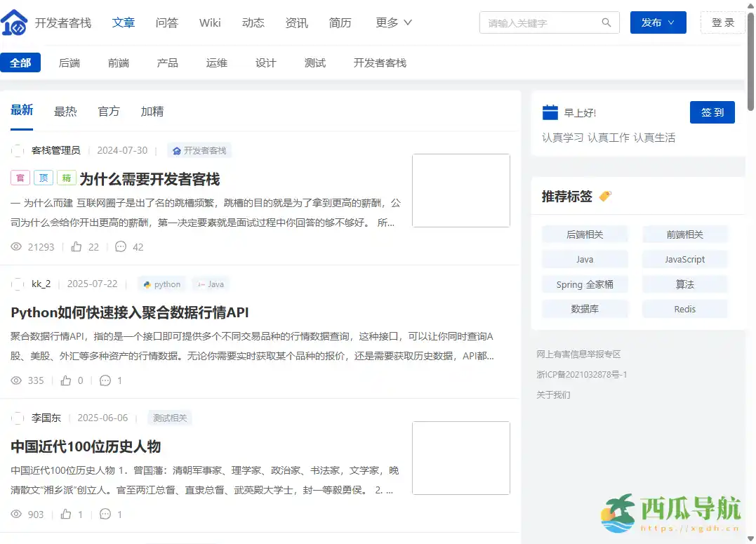Select the 前端 category tab
Viewport: 756px width, 544px height.
coord(119,62)
